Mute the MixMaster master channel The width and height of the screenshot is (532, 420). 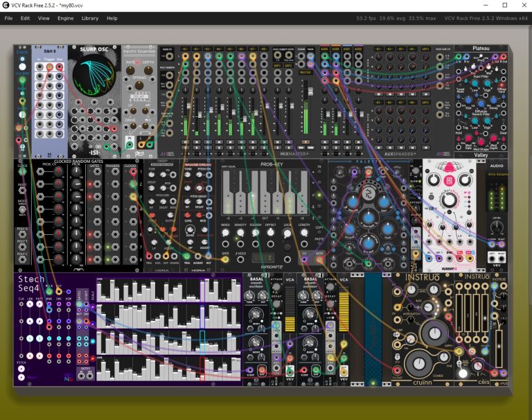pos(305,142)
